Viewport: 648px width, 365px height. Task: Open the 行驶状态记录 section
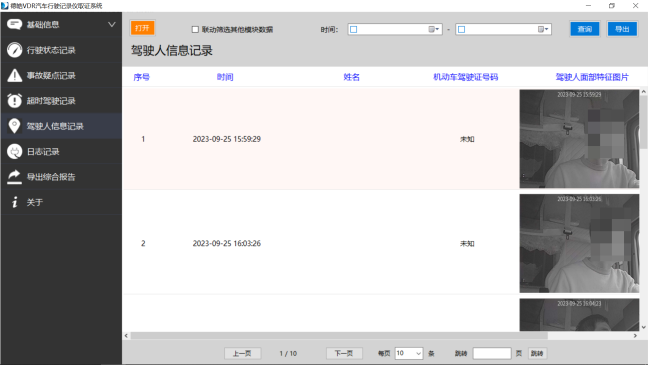(x=61, y=50)
